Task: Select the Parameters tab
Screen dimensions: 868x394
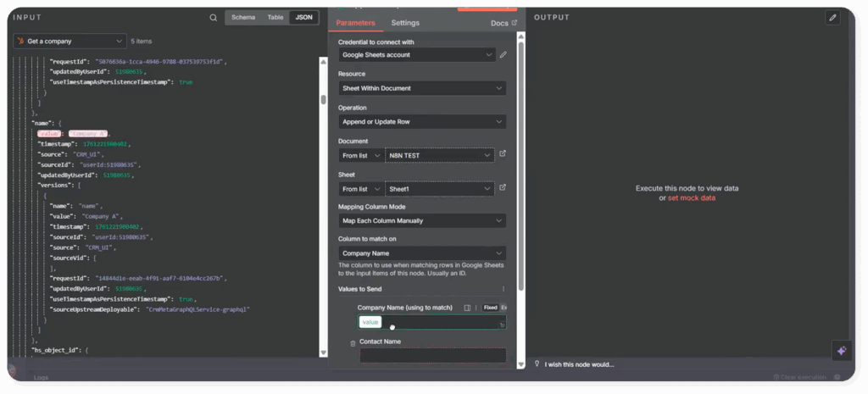Action: 355,23
